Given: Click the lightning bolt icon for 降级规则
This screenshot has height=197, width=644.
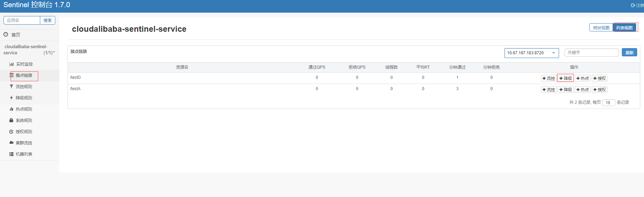Looking at the screenshot, I should click(x=11, y=98).
